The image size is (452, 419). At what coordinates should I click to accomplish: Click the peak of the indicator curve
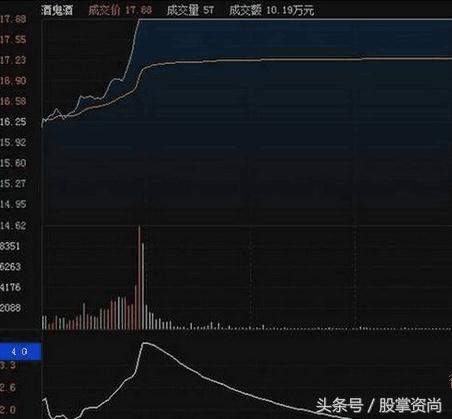point(145,343)
